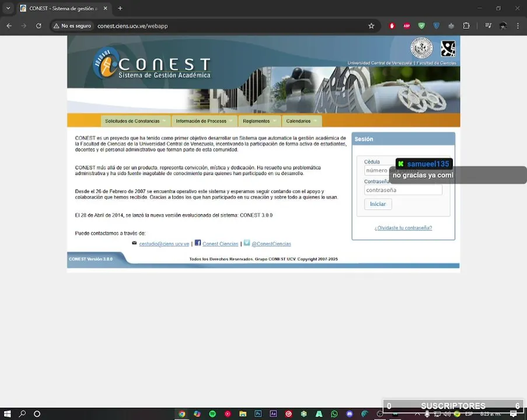Open the Chrome three-dot menu
Image resolution: width=527 pixels, height=420 pixels.
click(x=518, y=26)
